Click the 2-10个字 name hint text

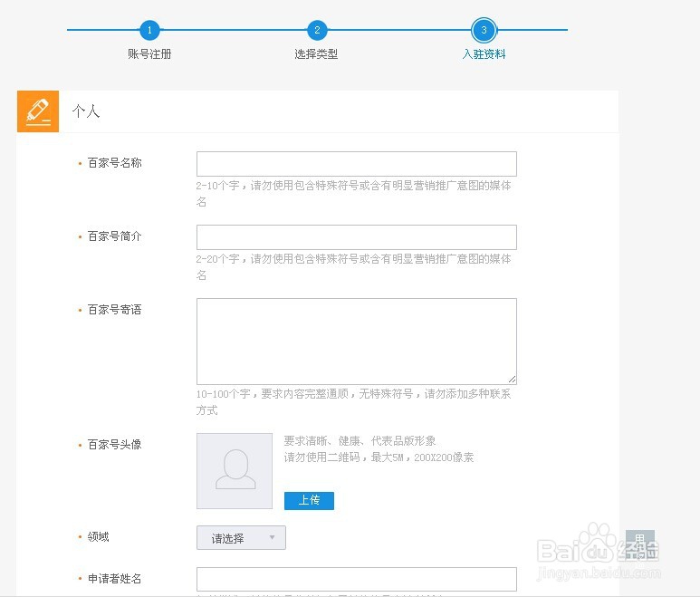coord(353,193)
